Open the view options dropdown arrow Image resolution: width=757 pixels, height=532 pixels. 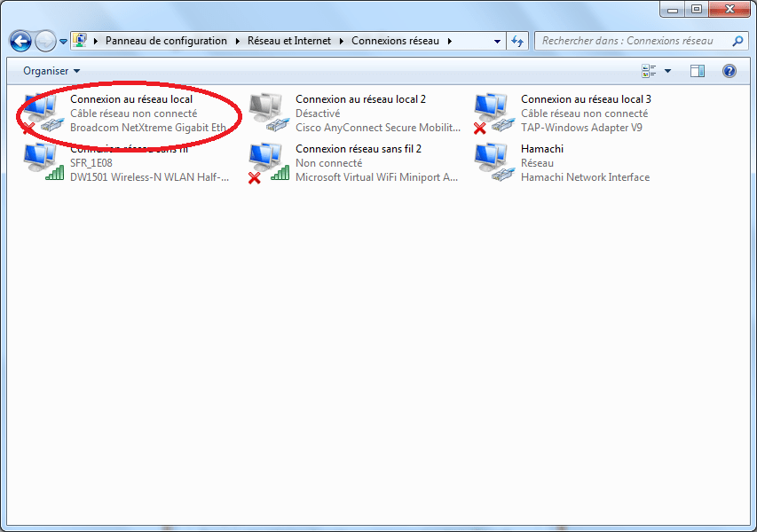click(x=667, y=71)
